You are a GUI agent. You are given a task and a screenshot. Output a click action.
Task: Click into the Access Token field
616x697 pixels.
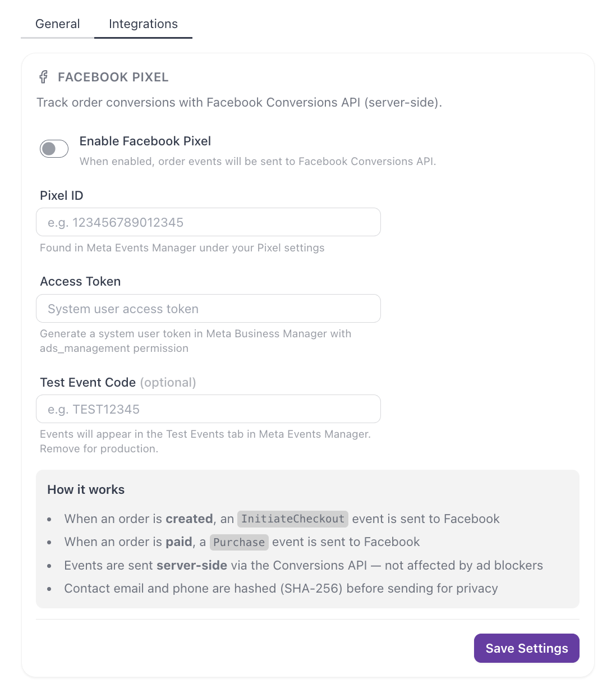click(x=208, y=309)
